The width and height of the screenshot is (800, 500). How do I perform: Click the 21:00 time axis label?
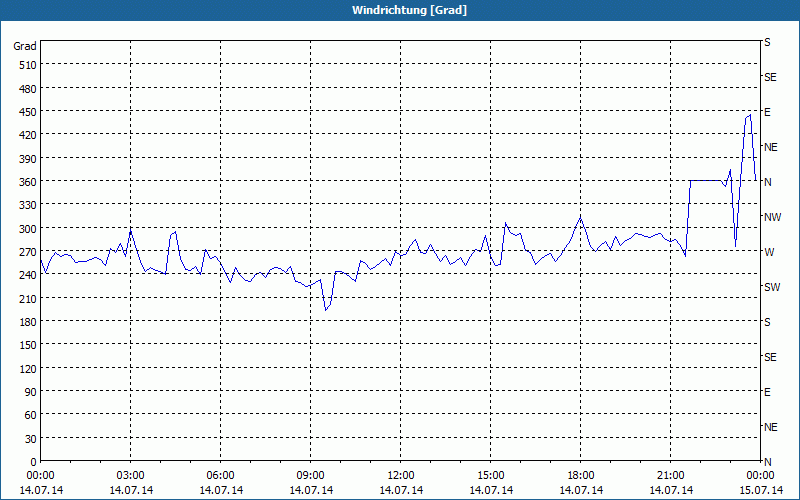click(671, 476)
